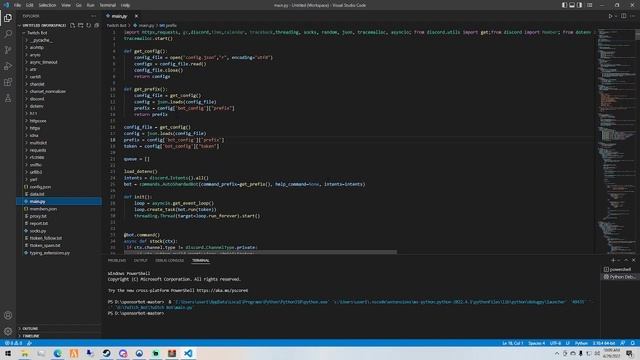Open the Source Control view

pos(8,50)
